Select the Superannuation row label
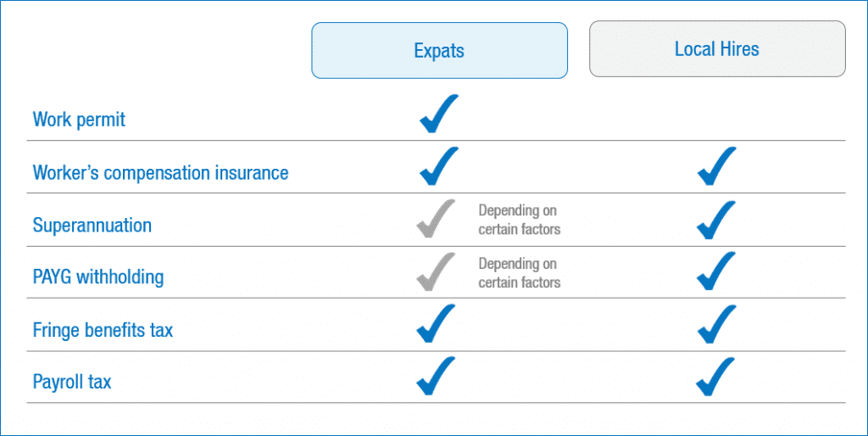 92,226
